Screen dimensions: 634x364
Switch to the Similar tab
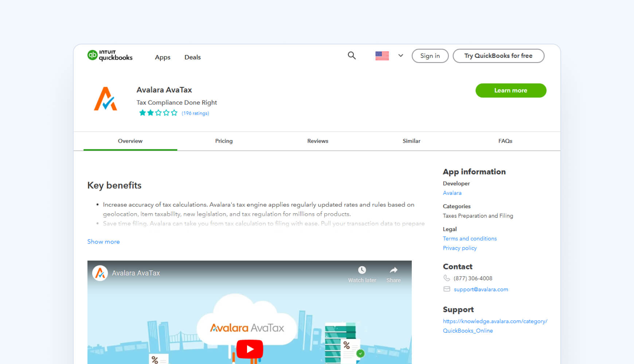(x=411, y=141)
